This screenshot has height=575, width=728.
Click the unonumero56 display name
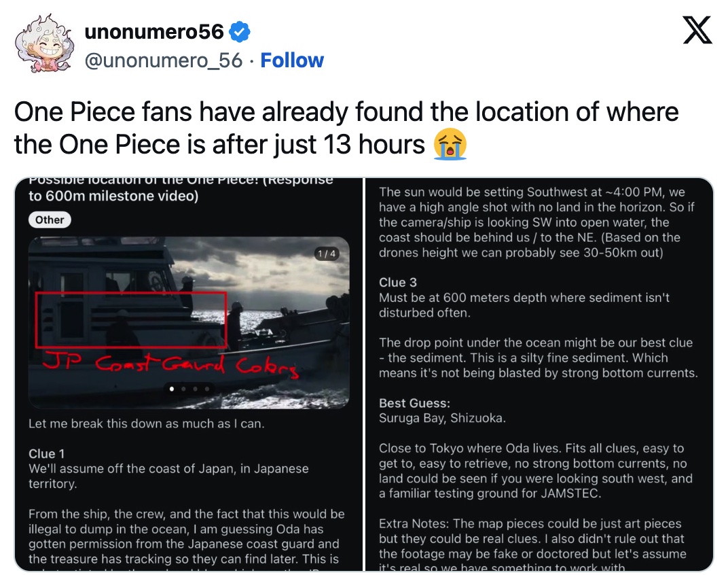click(154, 31)
